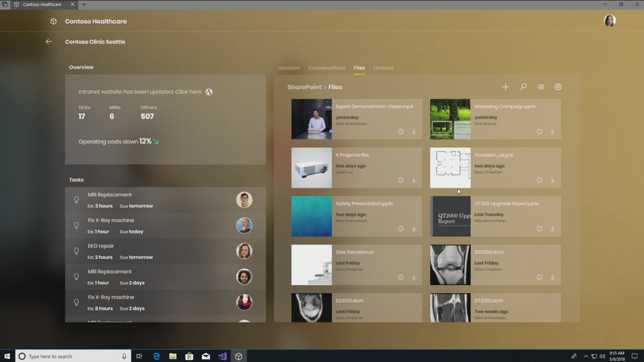Open the Files settings gear icon

[x=558, y=87]
